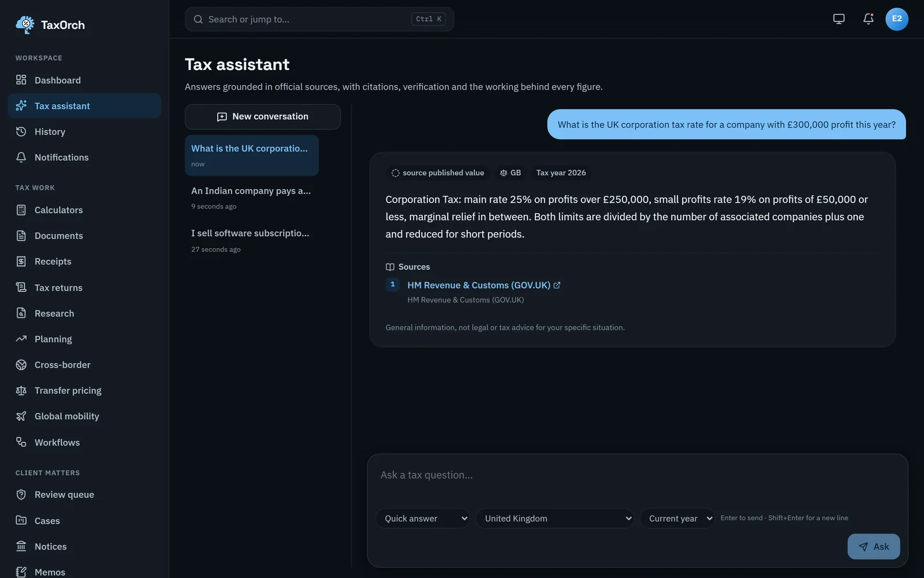Go to Notices in the sidebar
This screenshot has width=924, height=578.
click(84, 546)
